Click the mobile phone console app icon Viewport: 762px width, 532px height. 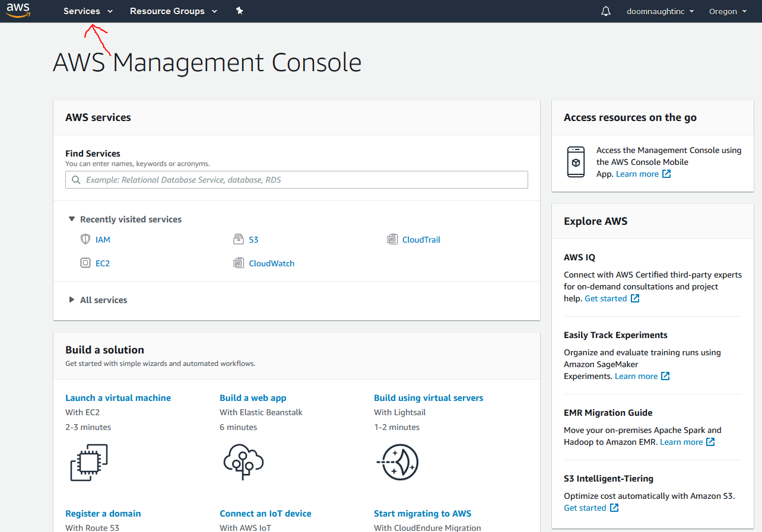[x=576, y=161]
